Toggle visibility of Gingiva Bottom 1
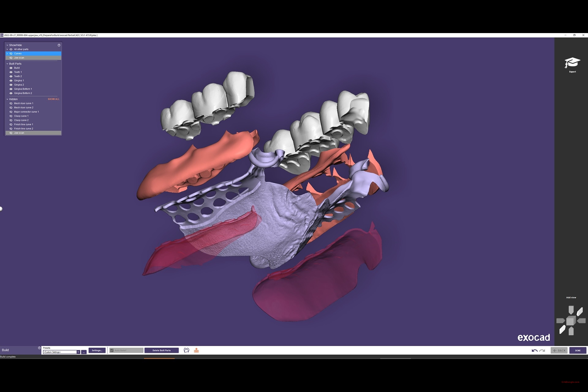The height and width of the screenshot is (392, 588). point(11,89)
